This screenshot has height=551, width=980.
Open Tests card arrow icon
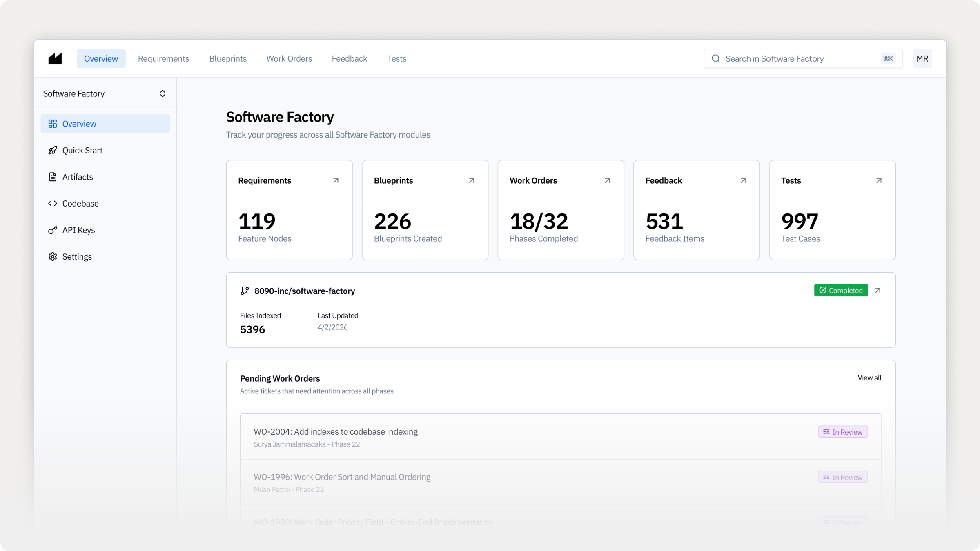[879, 180]
